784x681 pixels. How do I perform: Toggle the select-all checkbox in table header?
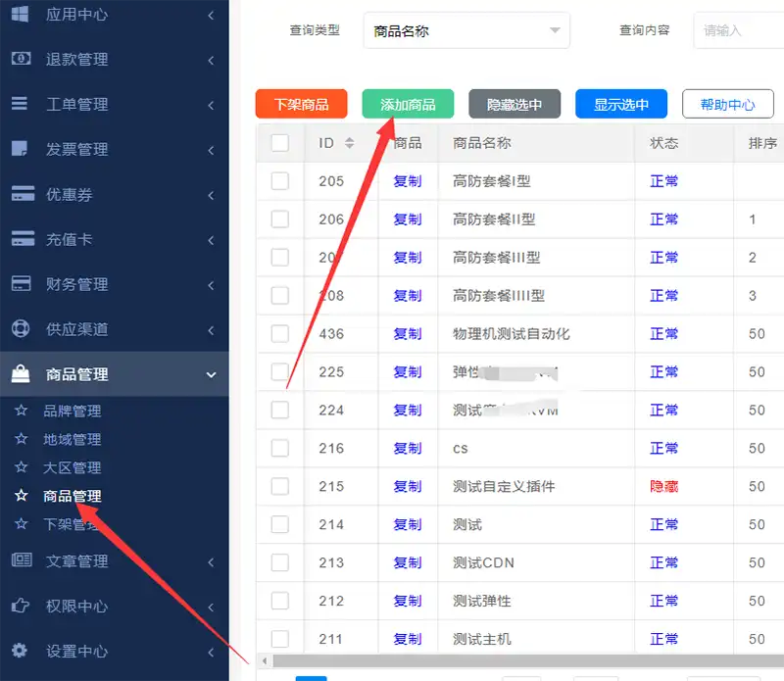click(280, 143)
